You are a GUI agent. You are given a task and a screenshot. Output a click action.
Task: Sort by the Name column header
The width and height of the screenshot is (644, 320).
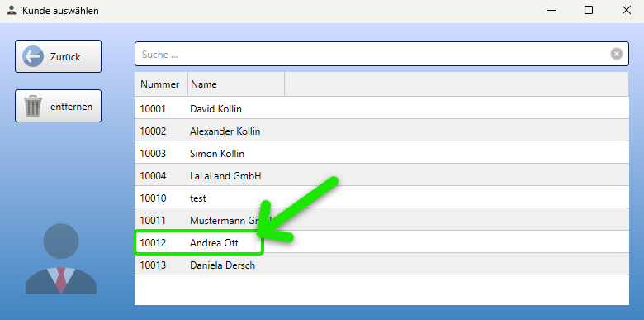point(236,84)
